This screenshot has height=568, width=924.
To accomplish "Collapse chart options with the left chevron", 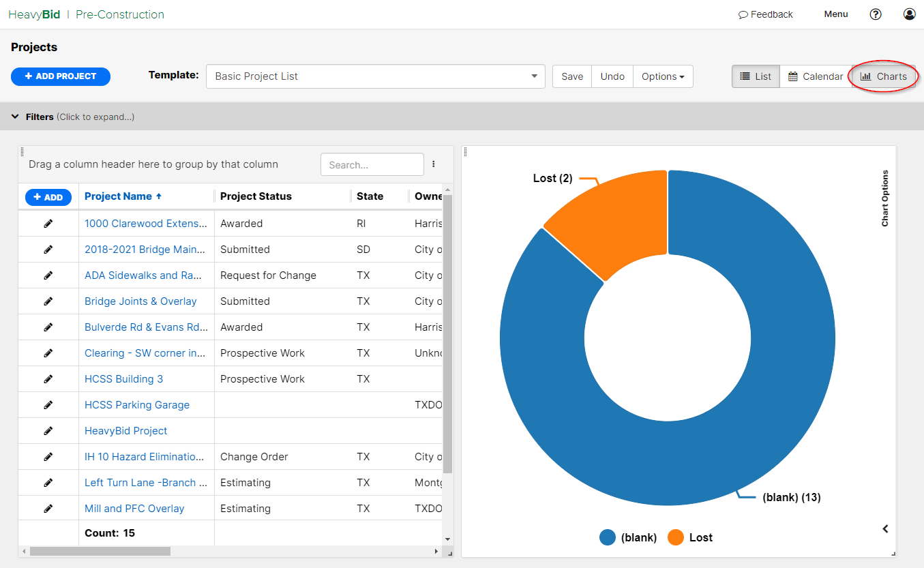I will tap(885, 528).
